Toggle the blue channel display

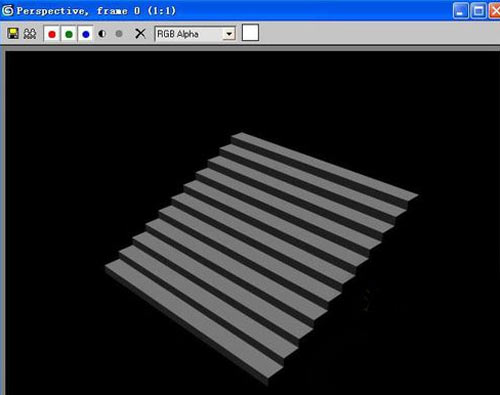coord(86,34)
